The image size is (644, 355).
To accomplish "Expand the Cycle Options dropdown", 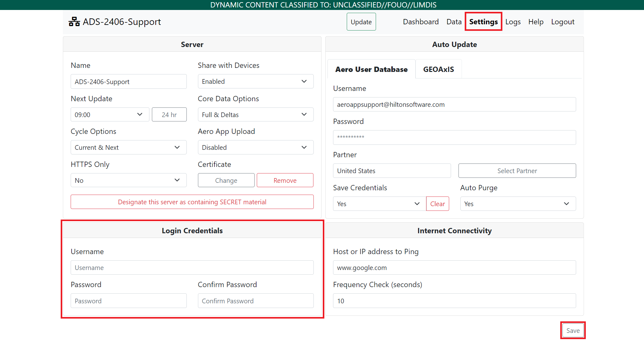I will pyautogui.click(x=128, y=147).
